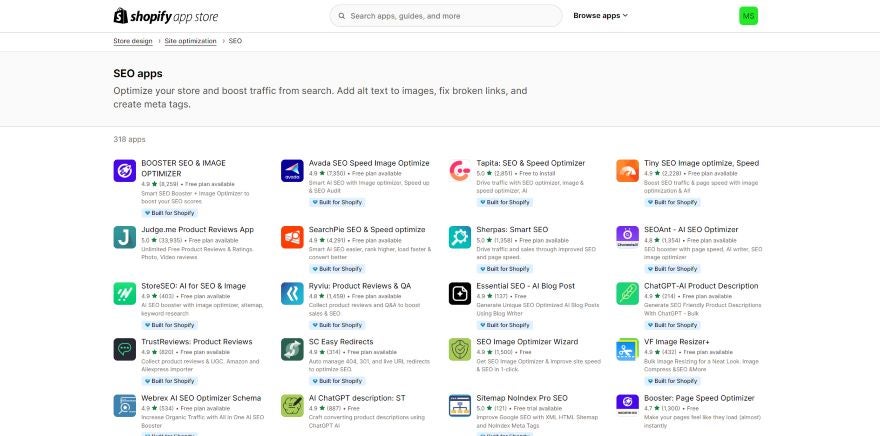This screenshot has height=436, width=880.
Task: Open the Tiny SEO app icon
Action: [x=627, y=171]
